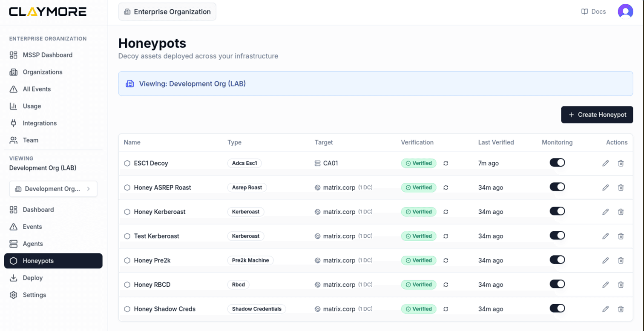The width and height of the screenshot is (644, 331).
Task: Toggle monitoring for Honey ASREP Roast
Action: [x=557, y=187]
